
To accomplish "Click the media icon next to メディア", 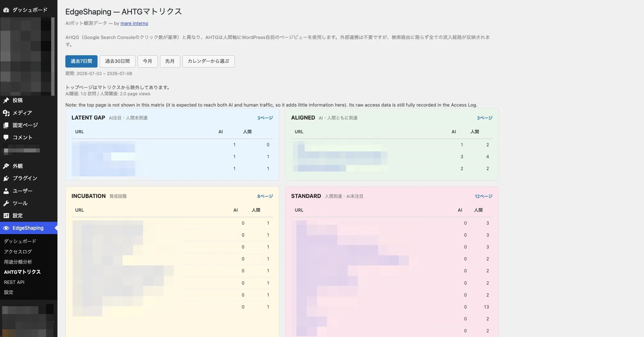I will click(6, 113).
